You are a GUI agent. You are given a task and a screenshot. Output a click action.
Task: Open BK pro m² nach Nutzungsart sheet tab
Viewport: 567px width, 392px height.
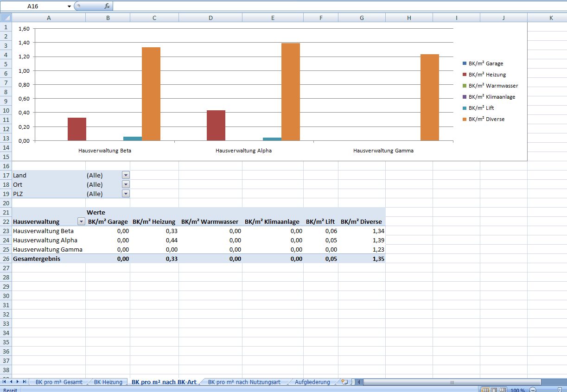244,382
